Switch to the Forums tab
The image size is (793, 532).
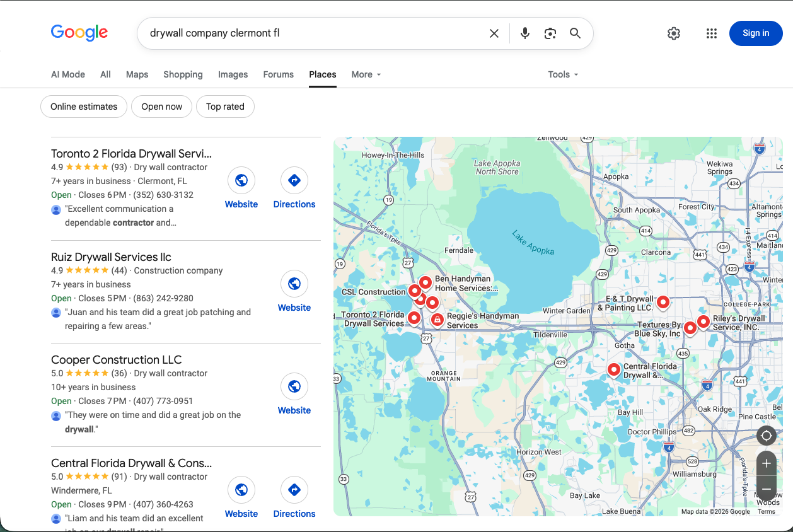click(279, 74)
